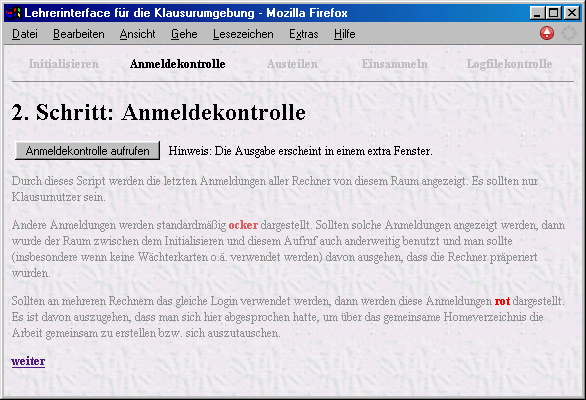Go to the Initialisieren step
The height and width of the screenshot is (400, 586).
[64, 64]
